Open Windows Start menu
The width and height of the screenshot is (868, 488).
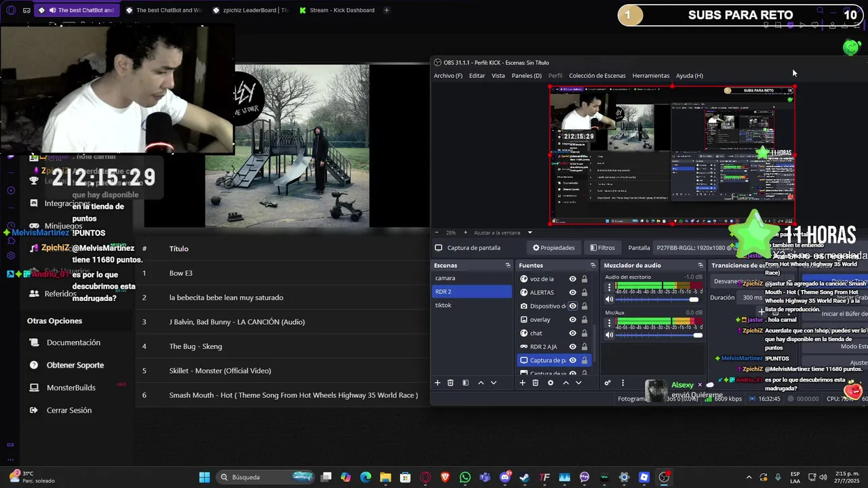(x=204, y=477)
